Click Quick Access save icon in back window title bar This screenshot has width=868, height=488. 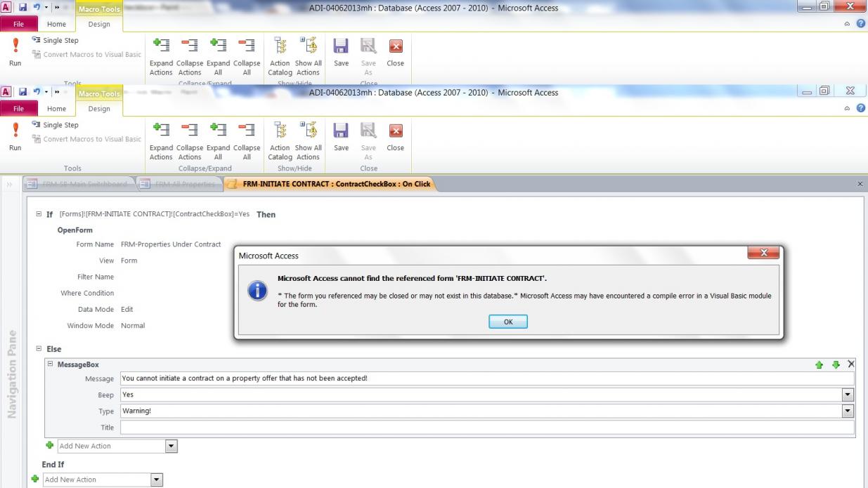tap(24, 8)
